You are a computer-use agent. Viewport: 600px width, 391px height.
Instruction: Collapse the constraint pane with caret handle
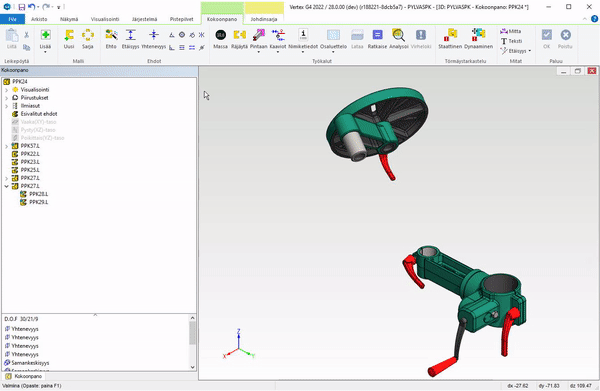[x=95, y=314]
